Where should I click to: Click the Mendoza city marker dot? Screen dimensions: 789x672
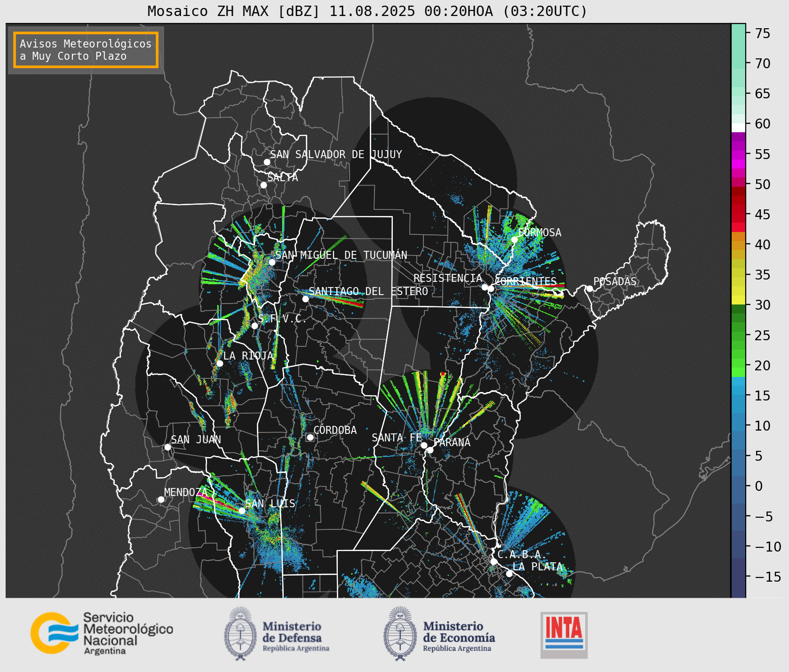(x=161, y=499)
